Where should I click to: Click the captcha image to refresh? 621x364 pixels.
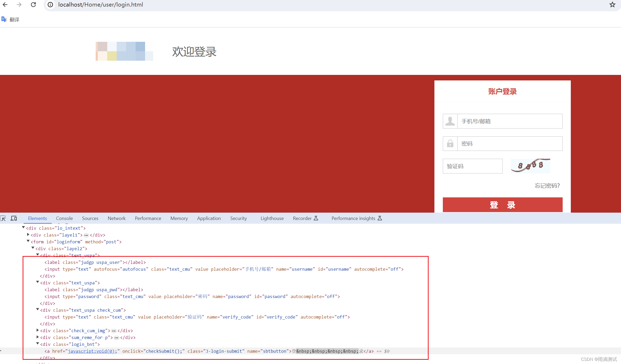(530, 166)
